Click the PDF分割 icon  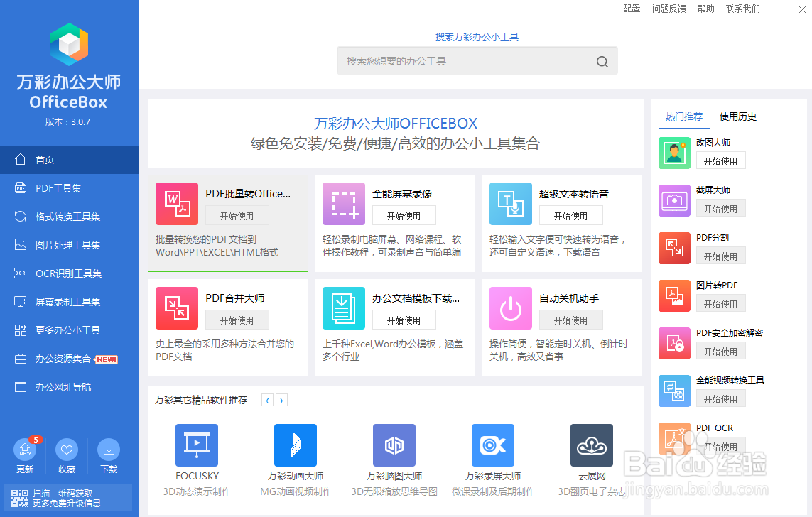[x=674, y=249]
